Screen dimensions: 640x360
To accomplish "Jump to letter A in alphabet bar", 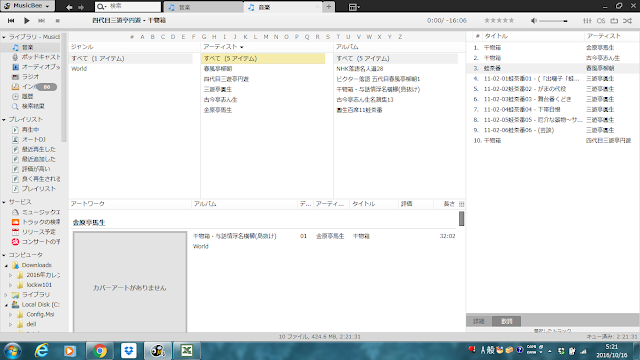I will click(142, 37).
